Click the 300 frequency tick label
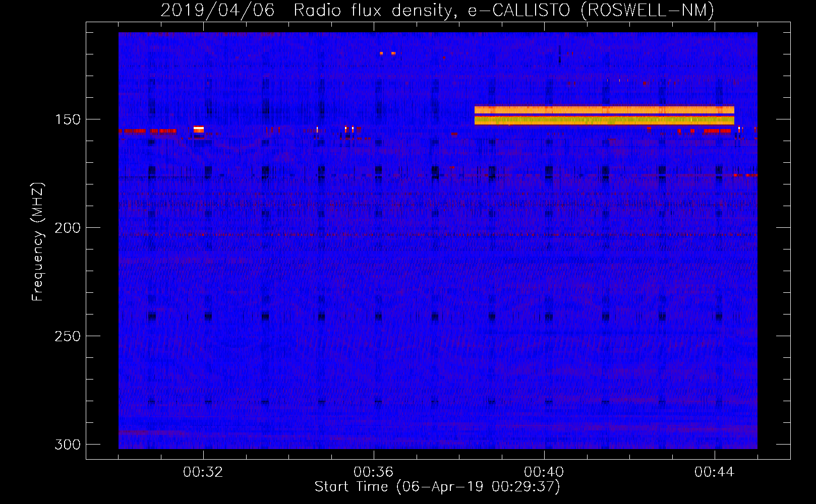The height and width of the screenshot is (504, 816). pyautogui.click(x=68, y=445)
